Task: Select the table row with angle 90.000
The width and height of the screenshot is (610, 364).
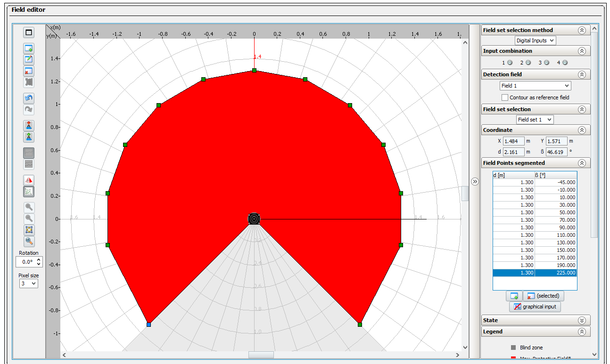Action: [535, 227]
